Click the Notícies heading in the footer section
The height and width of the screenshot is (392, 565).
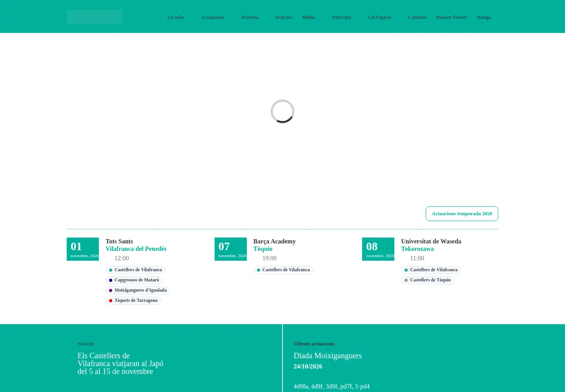pos(86,344)
